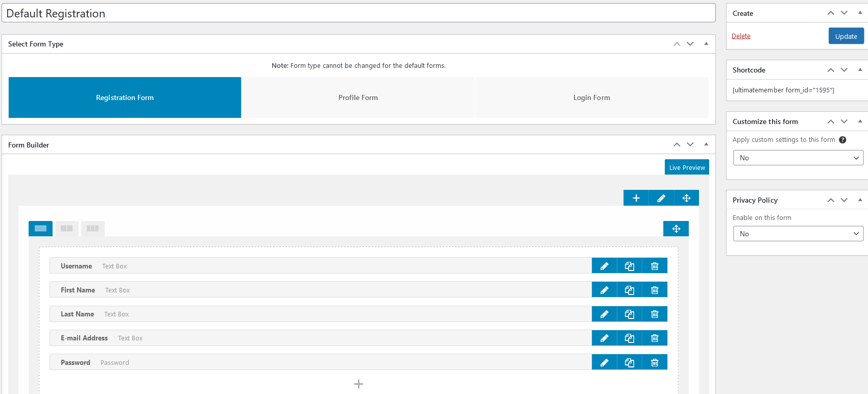Edit the Username field with pencil icon
This screenshot has height=394, width=868.
pyautogui.click(x=604, y=266)
